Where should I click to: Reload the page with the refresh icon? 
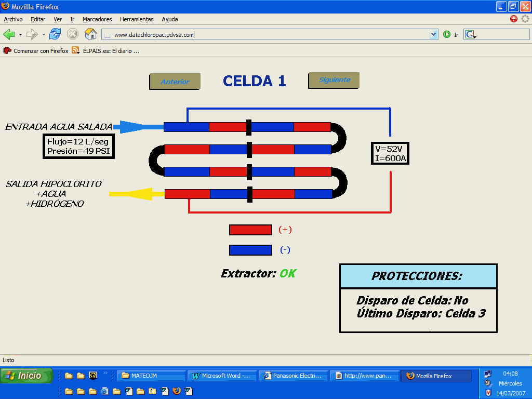[55, 34]
